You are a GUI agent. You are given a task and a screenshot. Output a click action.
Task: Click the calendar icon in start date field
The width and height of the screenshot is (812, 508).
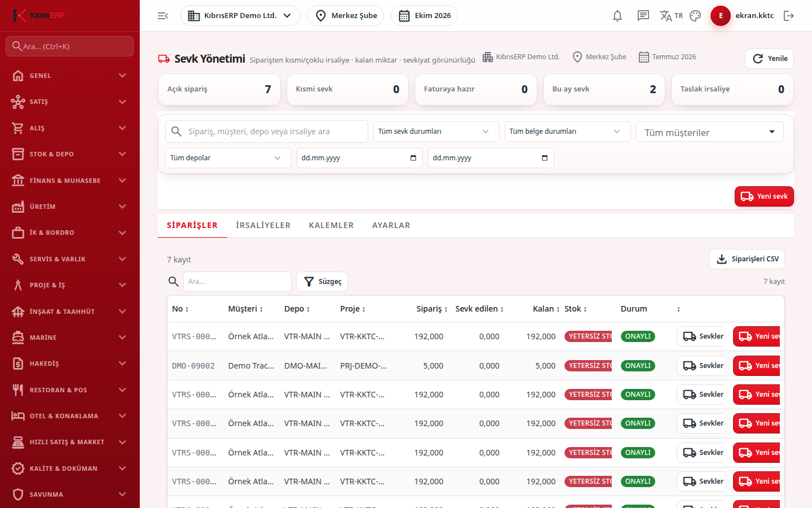pos(413,158)
